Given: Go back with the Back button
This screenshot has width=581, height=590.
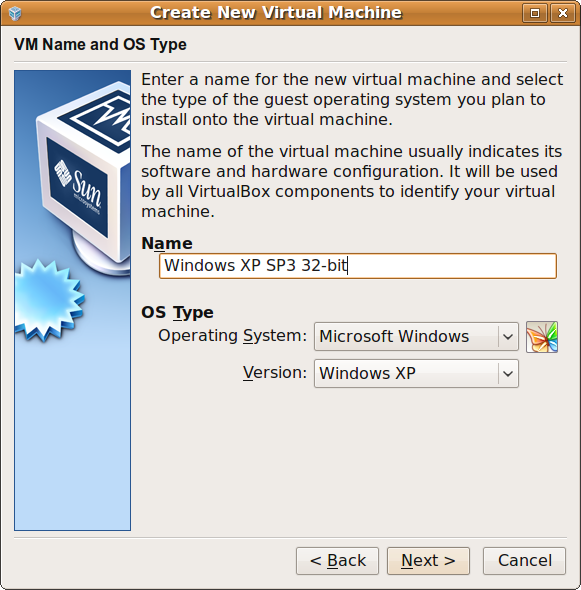Looking at the screenshot, I should click(337, 561).
